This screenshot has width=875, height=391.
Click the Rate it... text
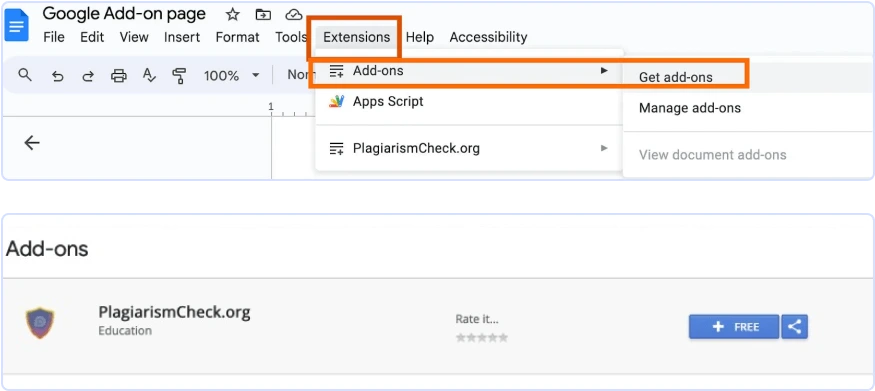click(477, 319)
